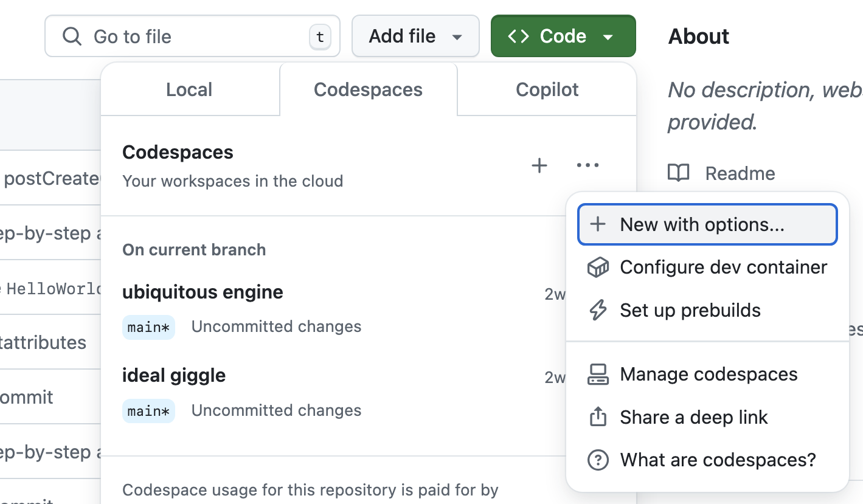Select Set up prebuilds menu item

point(690,311)
